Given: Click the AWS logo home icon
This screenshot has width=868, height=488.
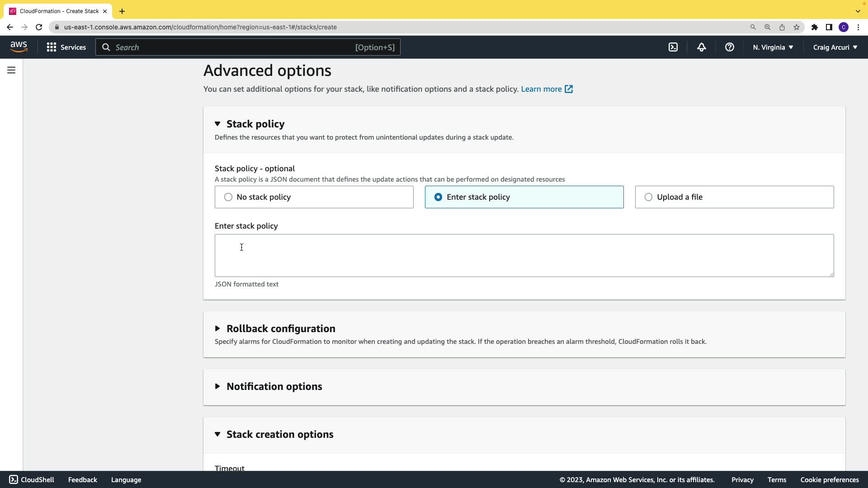Looking at the screenshot, I should point(19,47).
